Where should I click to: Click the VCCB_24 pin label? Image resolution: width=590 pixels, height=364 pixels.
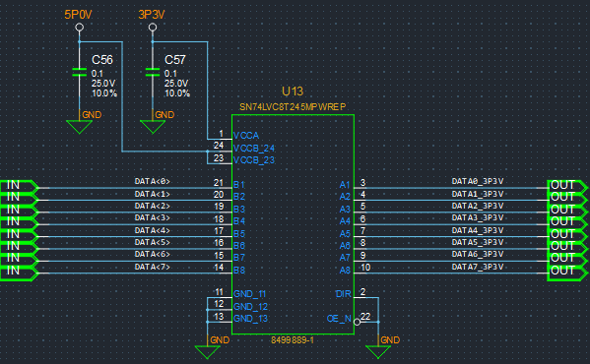254,148
